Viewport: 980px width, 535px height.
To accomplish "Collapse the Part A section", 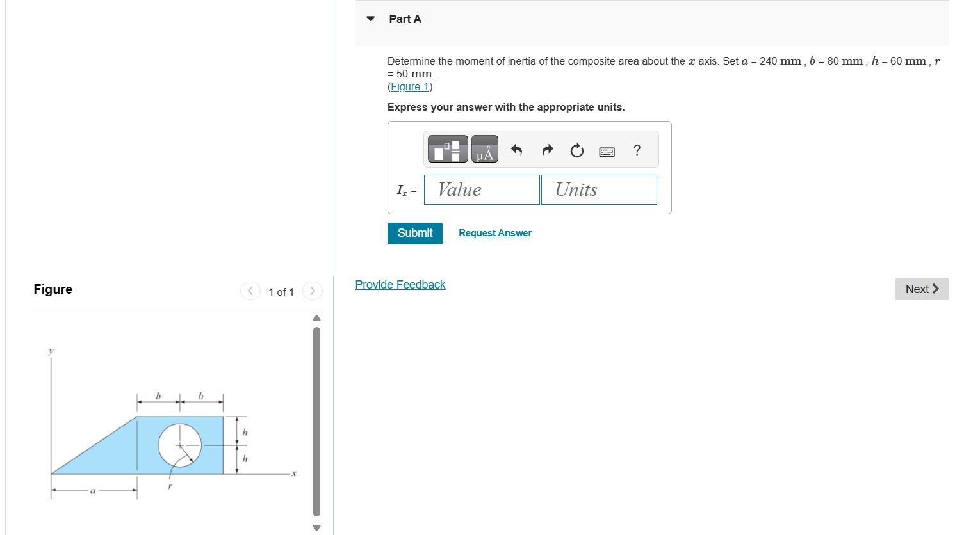I will coord(370,19).
